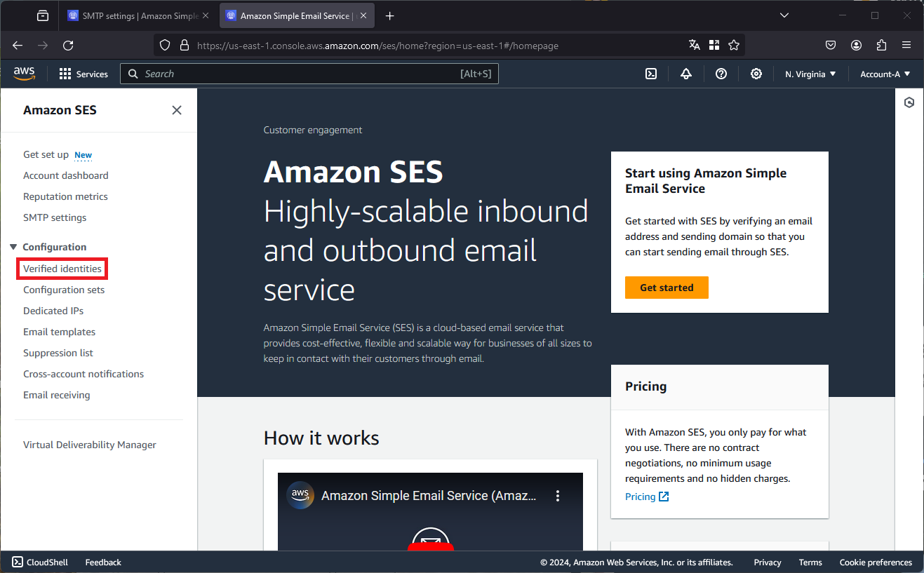Click the Get started button
924x573 pixels.
click(667, 288)
